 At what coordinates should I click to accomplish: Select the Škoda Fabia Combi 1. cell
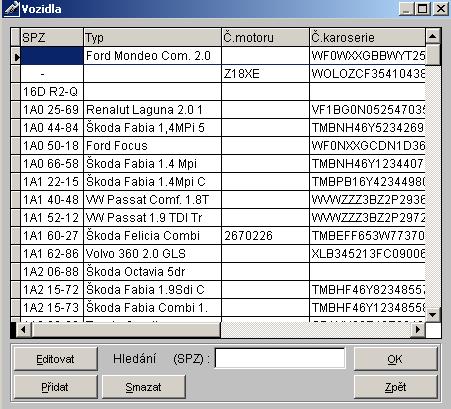[152, 308]
